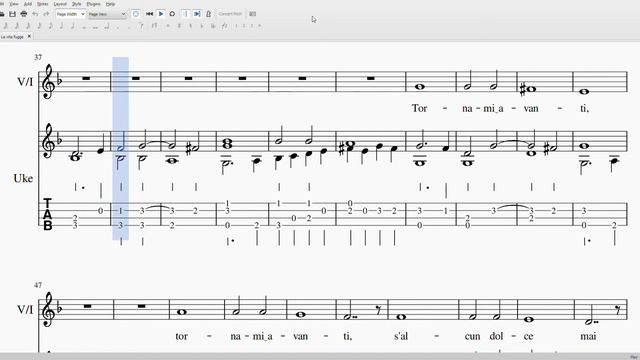This screenshot has width=640, height=360.
Task: Switch to voice 4
Action: [x=260, y=26]
